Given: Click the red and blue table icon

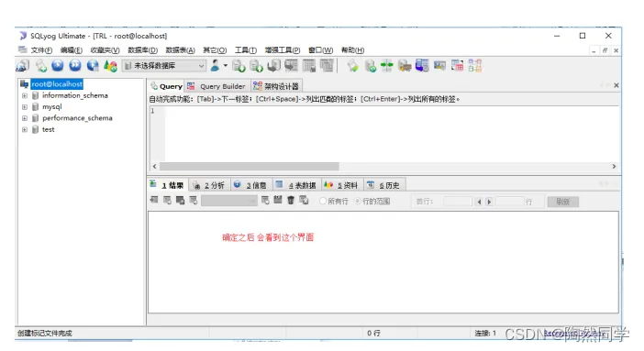Looking at the screenshot, I should click(x=457, y=66).
